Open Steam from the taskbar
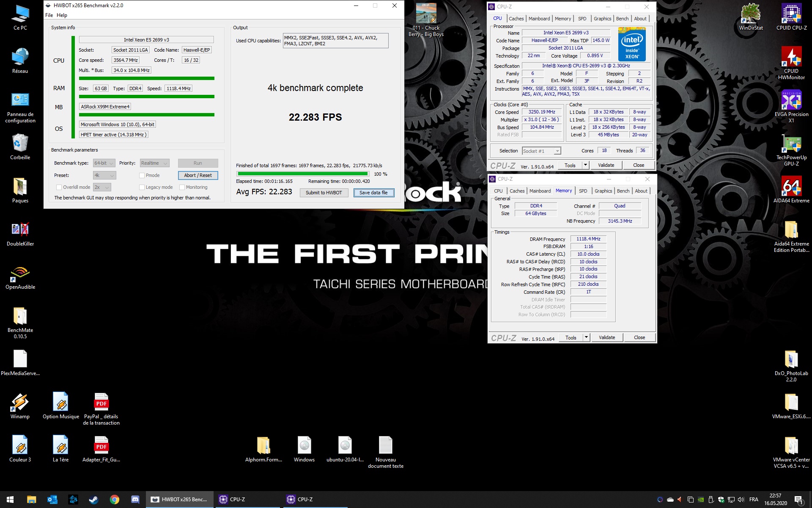812x508 pixels. point(93,500)
